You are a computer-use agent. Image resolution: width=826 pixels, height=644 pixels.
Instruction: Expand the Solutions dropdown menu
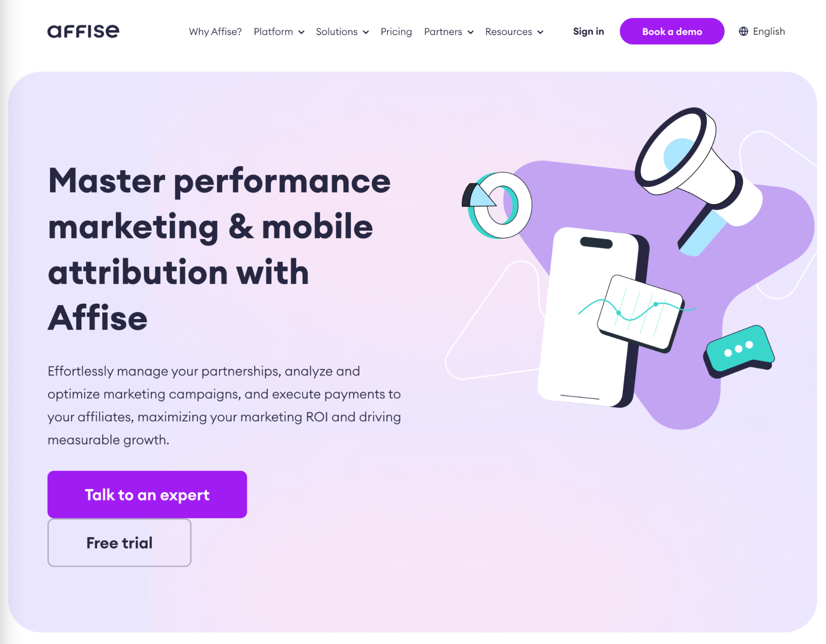pyautogui.click(x=342, y=31)
